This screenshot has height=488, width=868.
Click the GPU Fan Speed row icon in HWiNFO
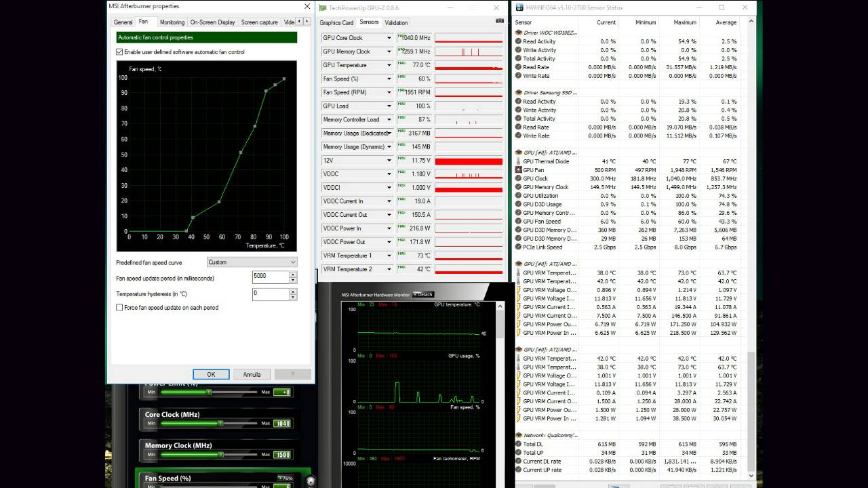pyautogui.click(x=519, y=222)
